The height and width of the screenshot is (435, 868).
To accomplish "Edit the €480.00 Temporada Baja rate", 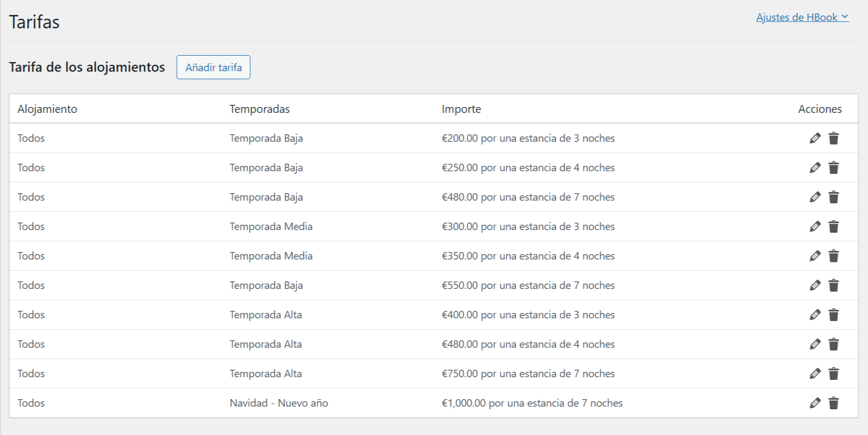I will [x=815, y=197].
